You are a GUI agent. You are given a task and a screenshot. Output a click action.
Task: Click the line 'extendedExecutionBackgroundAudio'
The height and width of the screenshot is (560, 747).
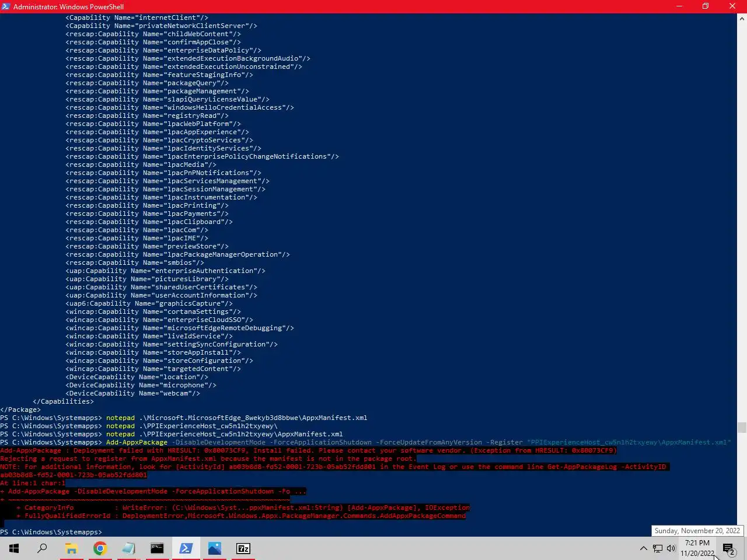[x=188, y=58]
